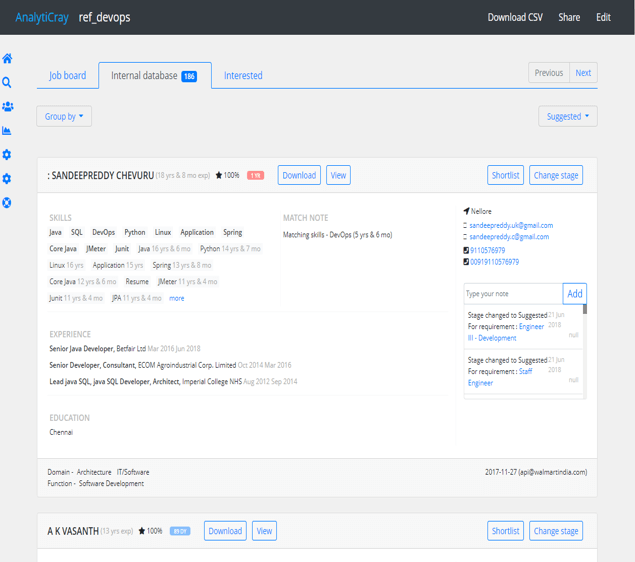
Task: Expand the skills list via the more link
Action: 176,298
